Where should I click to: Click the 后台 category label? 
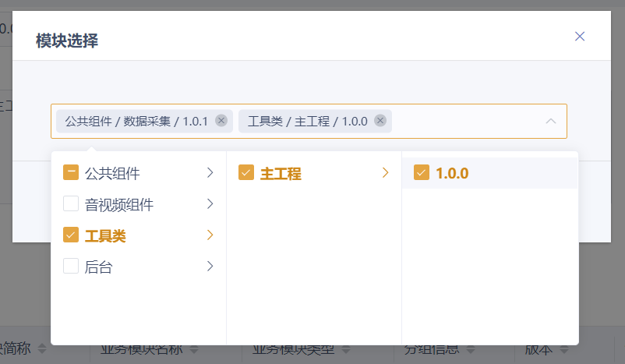tap(98, 267)
